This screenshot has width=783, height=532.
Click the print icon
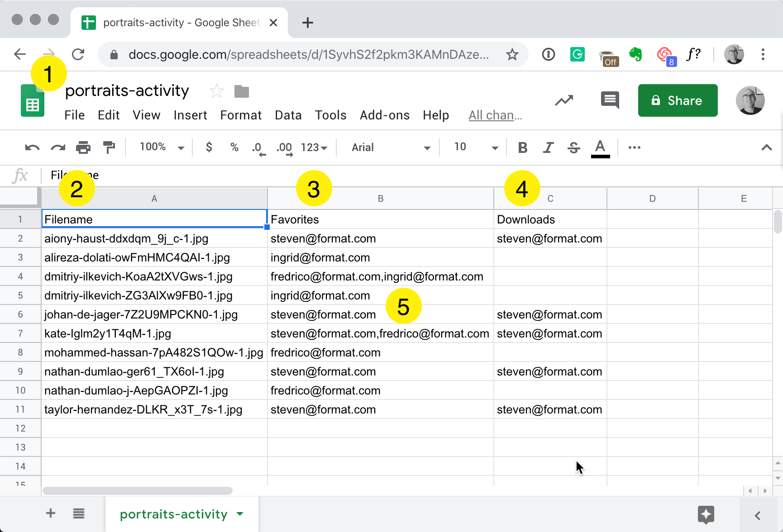pyautogui.click(x=83, y=147)
